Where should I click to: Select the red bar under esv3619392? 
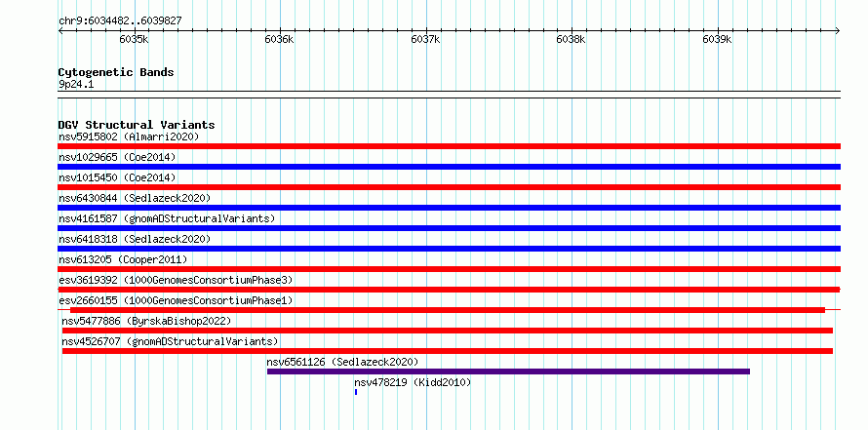pos(449,290)
